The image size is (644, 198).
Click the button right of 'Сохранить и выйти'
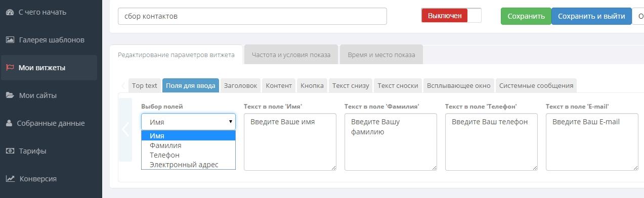[x=638, y=16]
